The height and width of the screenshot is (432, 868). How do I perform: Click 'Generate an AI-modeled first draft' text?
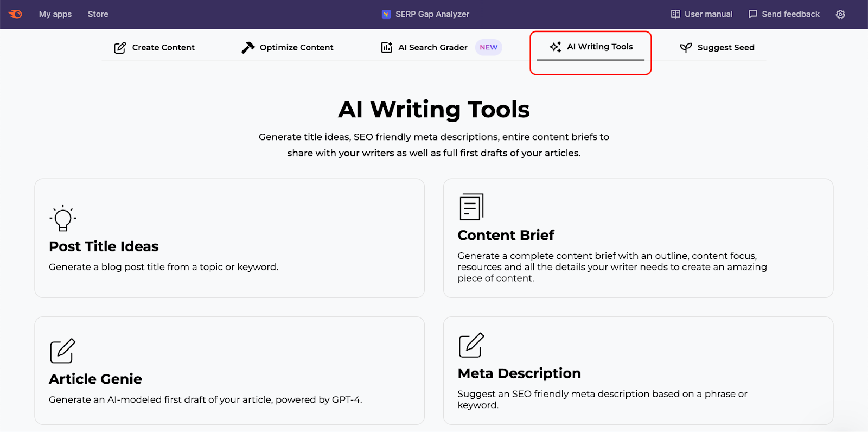pos(205,399)
